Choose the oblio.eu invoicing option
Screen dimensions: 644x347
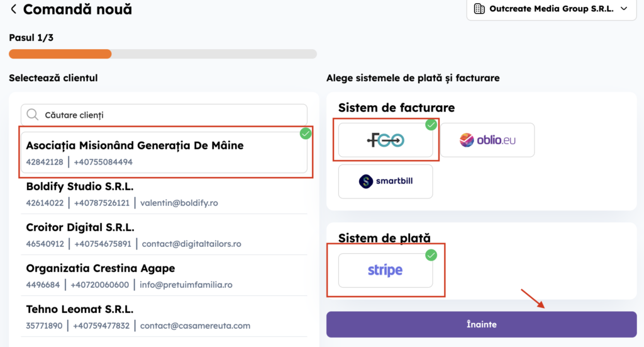(x=487, y=140)
